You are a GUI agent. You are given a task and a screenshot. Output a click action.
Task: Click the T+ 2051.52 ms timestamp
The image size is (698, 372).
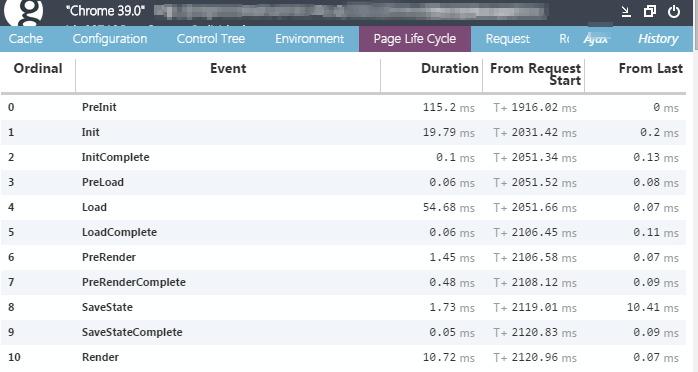pos(535,182)
